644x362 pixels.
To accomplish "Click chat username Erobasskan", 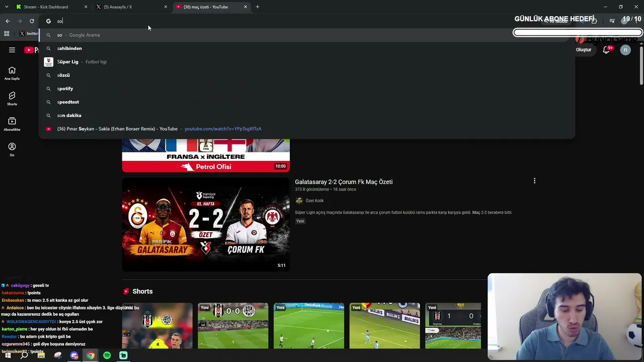I will tap(13, 300).
